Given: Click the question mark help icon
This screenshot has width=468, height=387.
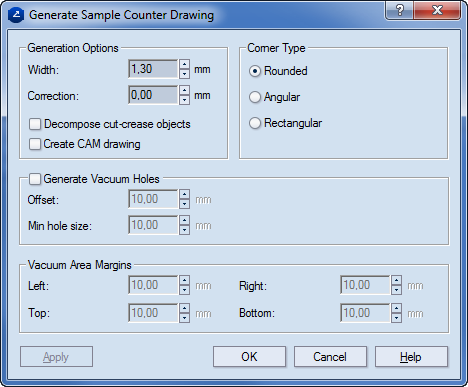Looking at the screenshot, I should [x=399, y=10].
